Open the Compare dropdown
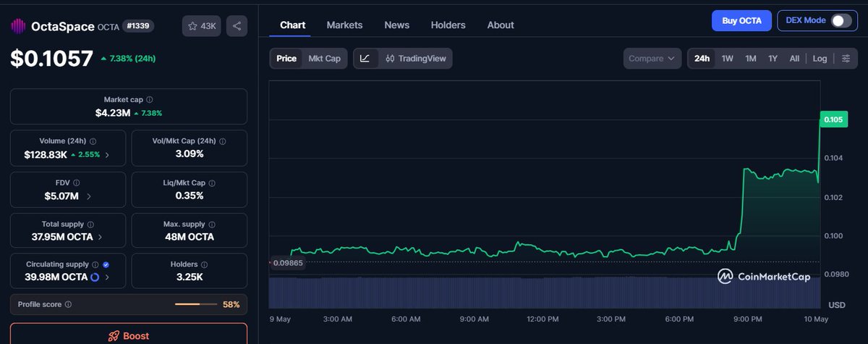This screenshot has height=344, width=868. (x=652, y=59)
